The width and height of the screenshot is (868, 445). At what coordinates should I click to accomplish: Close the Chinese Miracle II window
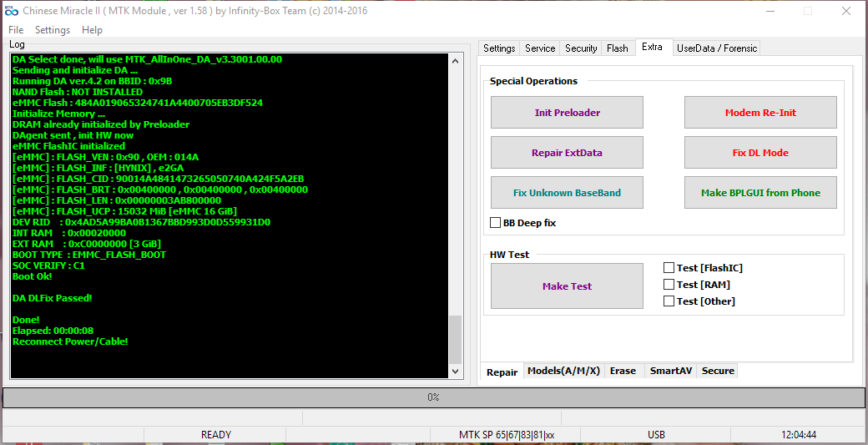845,11
